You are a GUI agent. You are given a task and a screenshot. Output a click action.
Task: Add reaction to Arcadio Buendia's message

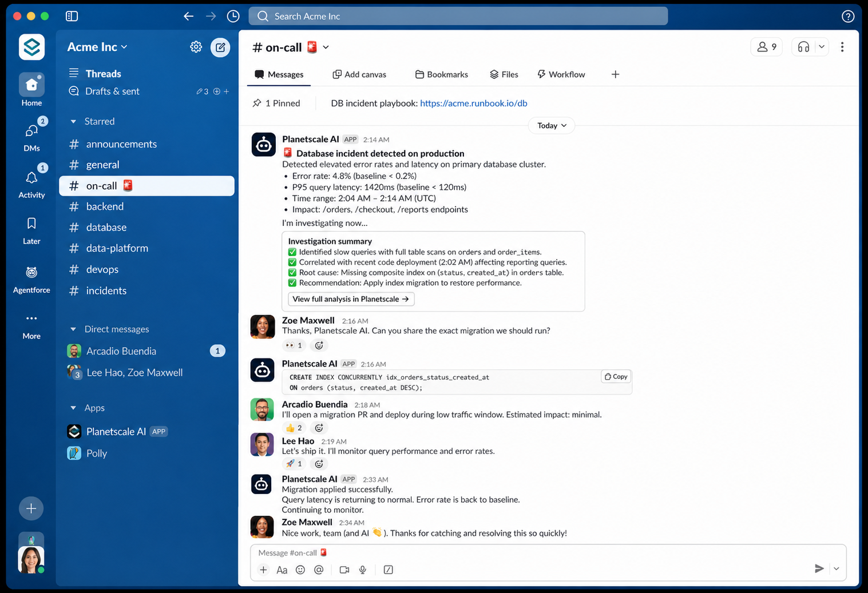tap(319, 428)
